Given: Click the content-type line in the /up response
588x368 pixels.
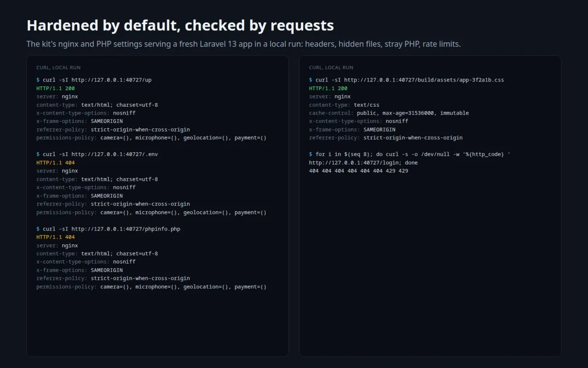Looking at the screenshot, I should click(97, 105).
